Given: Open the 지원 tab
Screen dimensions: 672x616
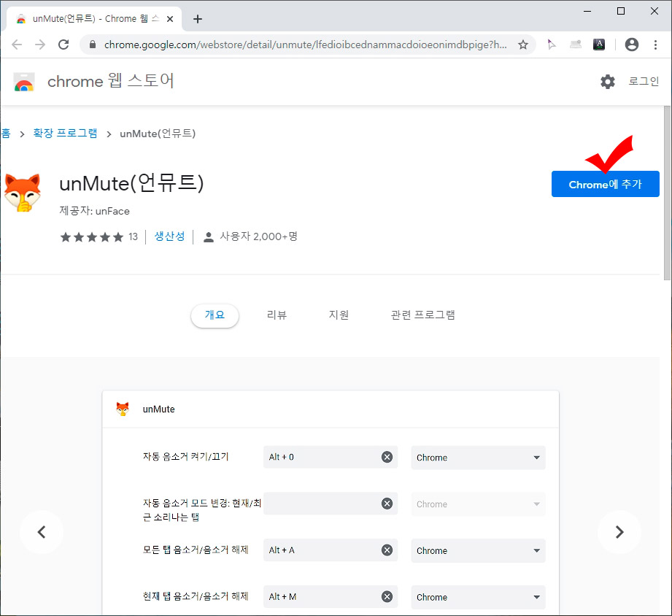Looking at the screenshot, I should click(339, 315).
